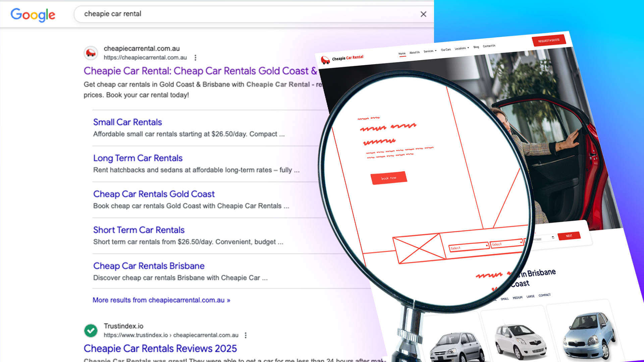Image resolution: width=644 pixels, height=362 pixels.
Task: Open the first sketched Select dropdown
Action: (469, 247)
